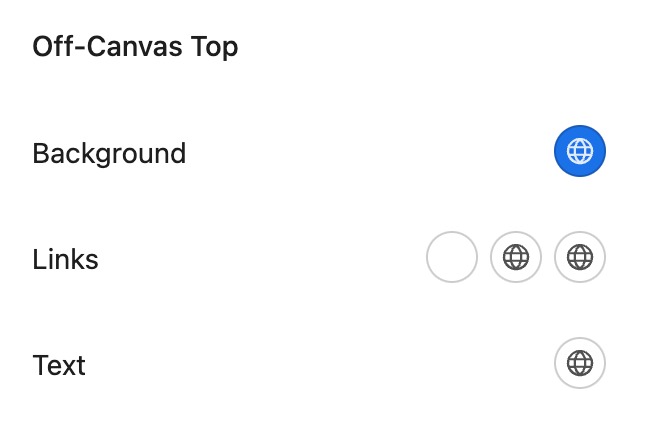
Task: Change the Text color via globe circle
Action: click(579, 363)
